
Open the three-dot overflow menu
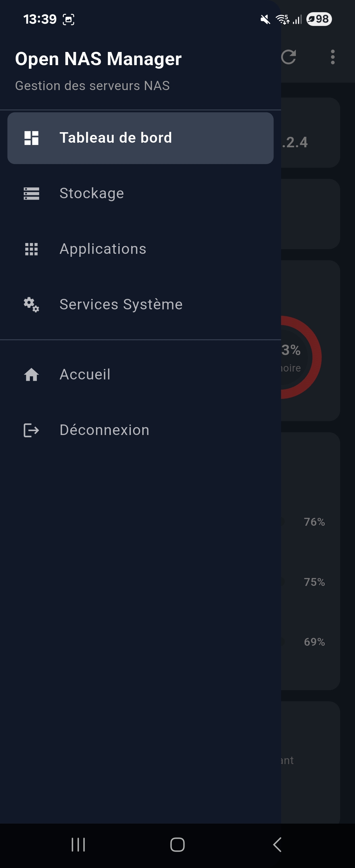pos(333,58)
